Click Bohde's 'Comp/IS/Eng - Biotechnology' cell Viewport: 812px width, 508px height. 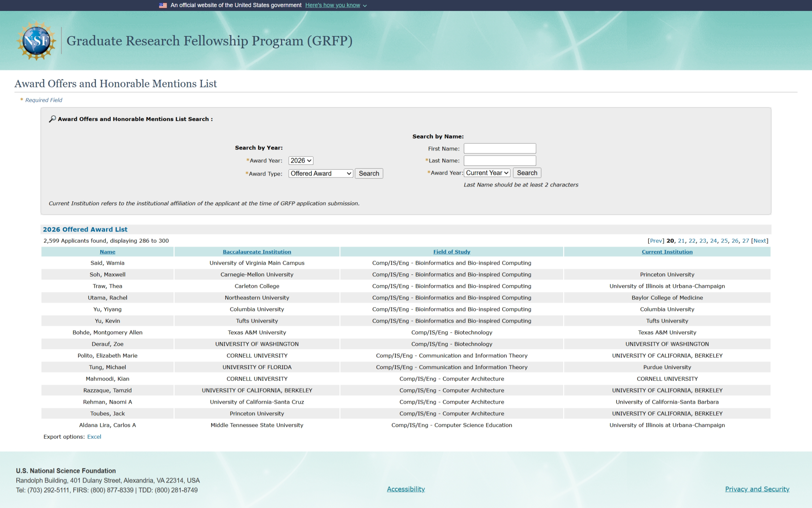coord(452,333)
